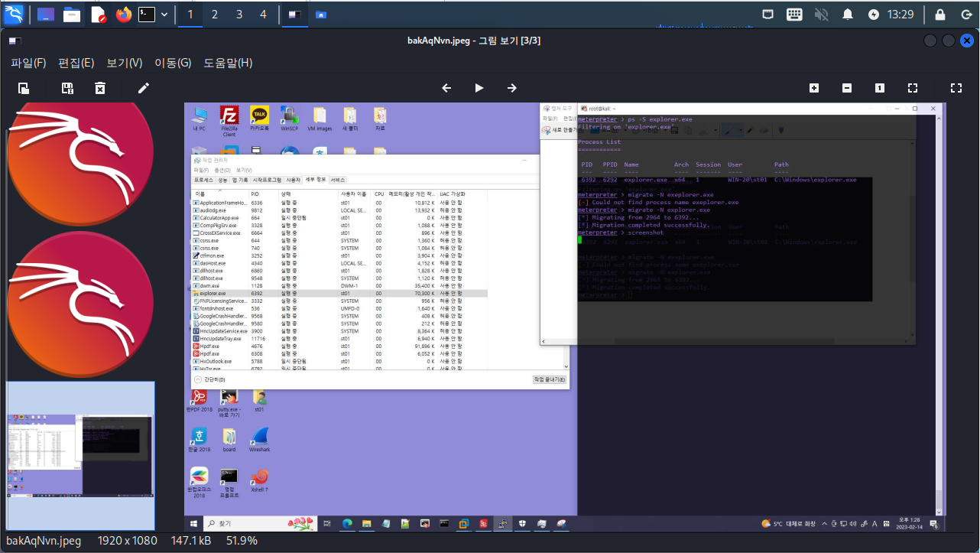Open the Kali applications menu
The image size is (980, 553).
[15, 14]
